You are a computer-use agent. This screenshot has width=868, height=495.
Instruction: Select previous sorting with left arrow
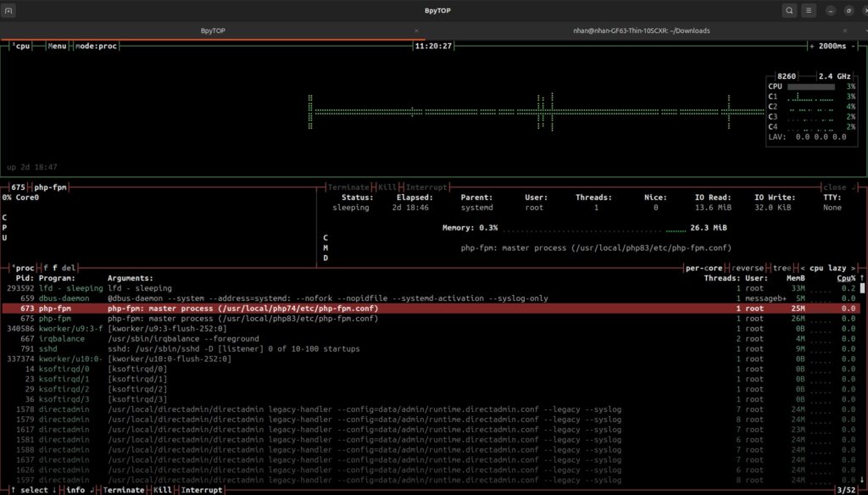pyautogui.click(x=802, y=268)
